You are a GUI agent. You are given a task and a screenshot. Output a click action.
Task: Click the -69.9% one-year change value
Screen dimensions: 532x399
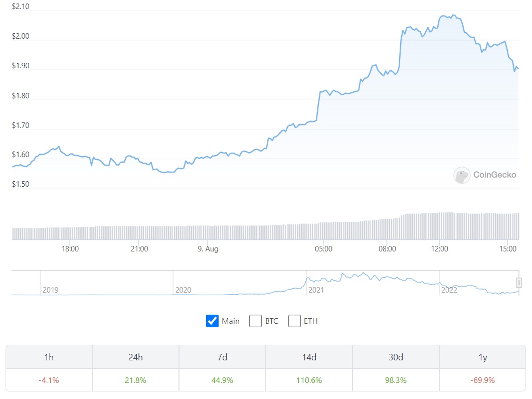482,380
